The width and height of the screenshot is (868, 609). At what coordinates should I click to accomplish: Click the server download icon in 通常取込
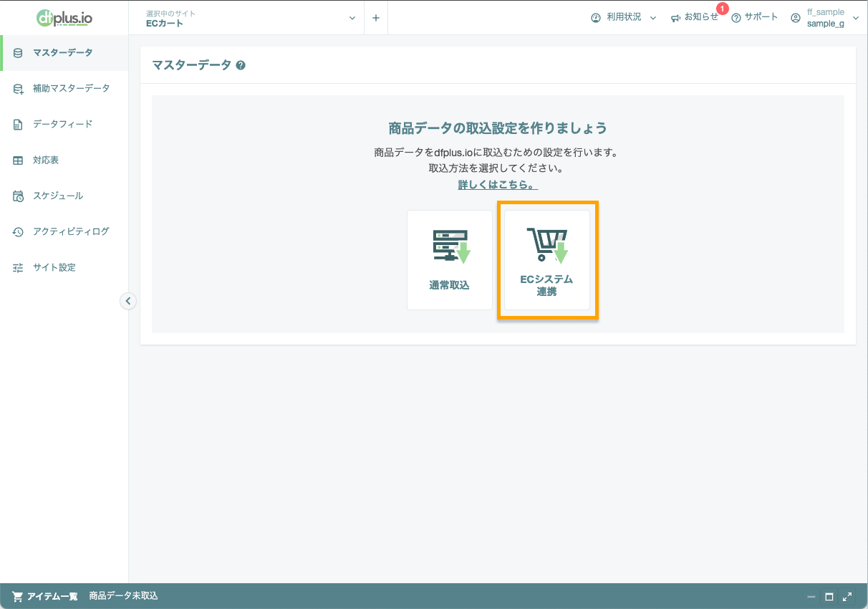450,246
